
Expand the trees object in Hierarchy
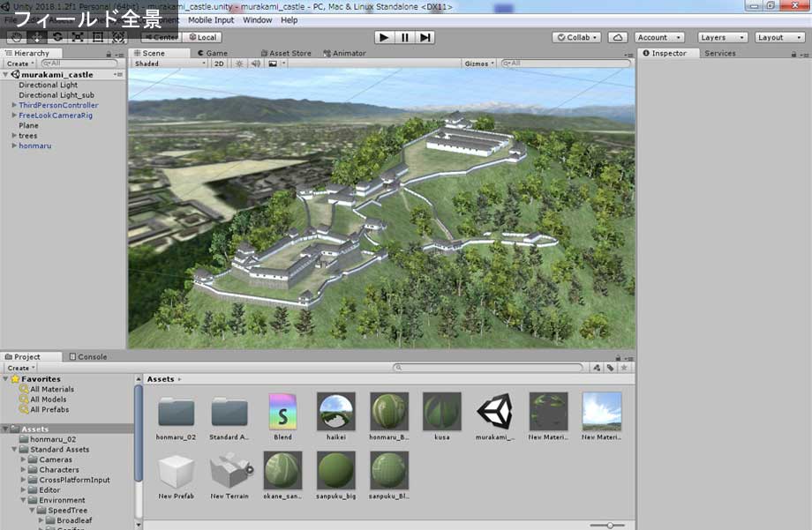(14, 136)
